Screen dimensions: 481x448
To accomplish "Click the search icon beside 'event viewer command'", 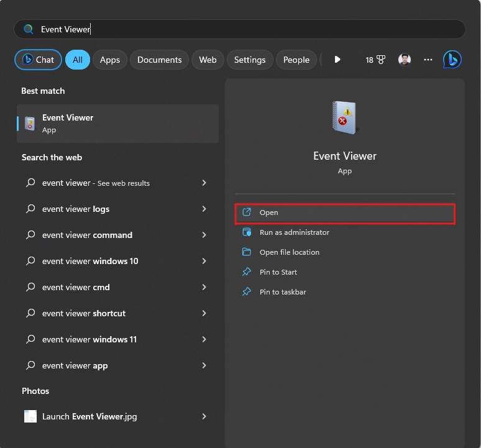I will coord(30,235).
